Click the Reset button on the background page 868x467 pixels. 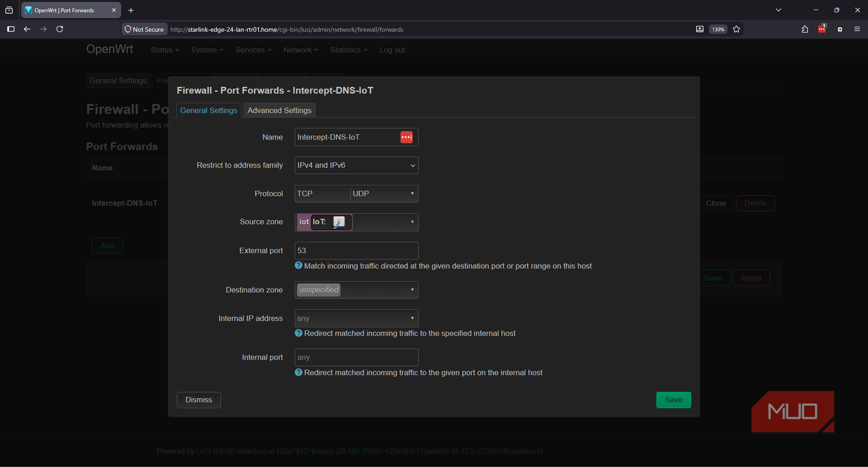click(x=751, y=278)
